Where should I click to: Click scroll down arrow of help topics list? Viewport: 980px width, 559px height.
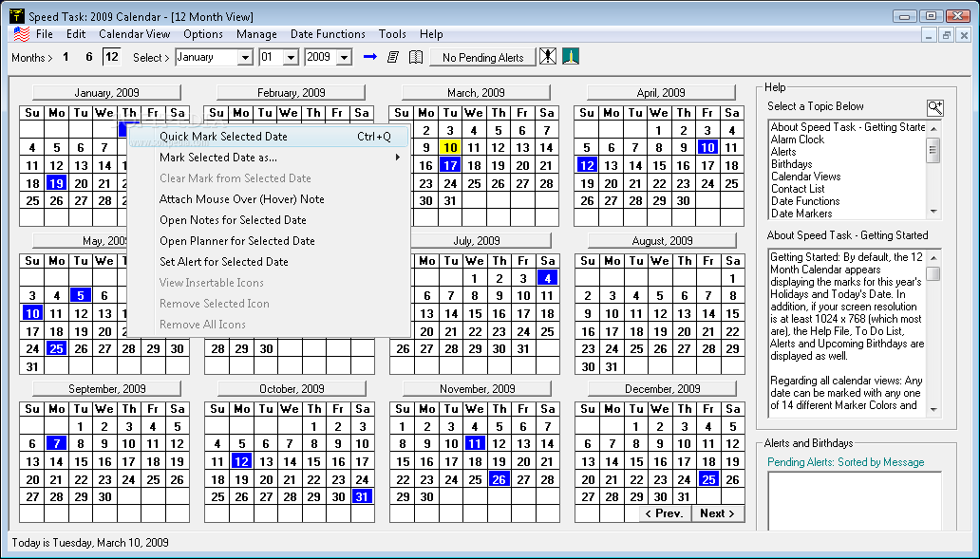(x=933, y=213)
